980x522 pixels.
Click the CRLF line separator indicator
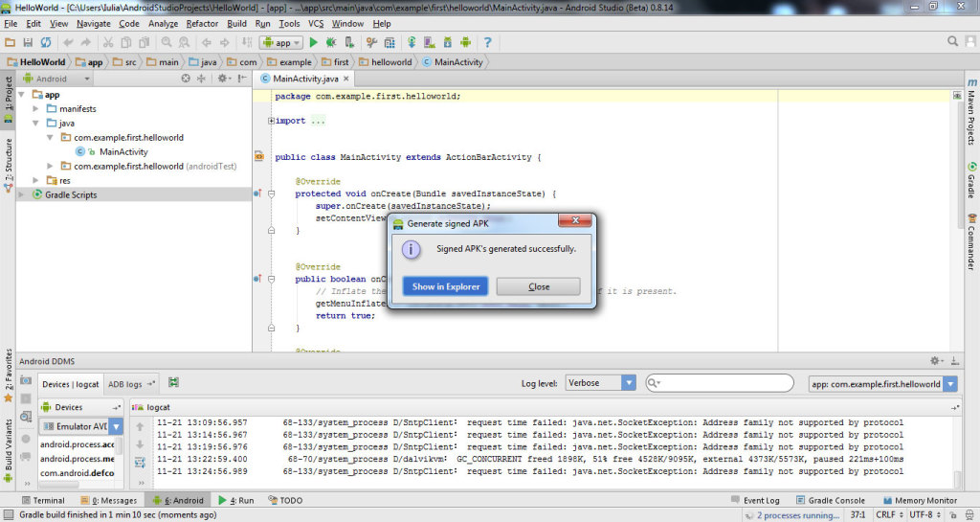pos(889,514)
